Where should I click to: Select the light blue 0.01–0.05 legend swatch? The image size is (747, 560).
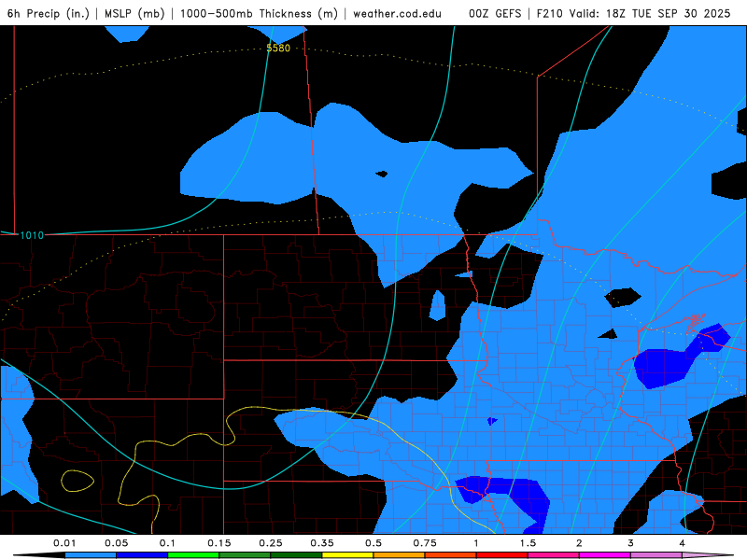pyautogui.click(x=91, y=555)
